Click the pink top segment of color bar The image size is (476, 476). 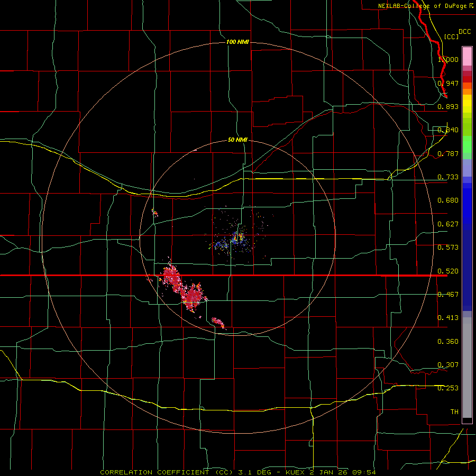coord(467,56)
